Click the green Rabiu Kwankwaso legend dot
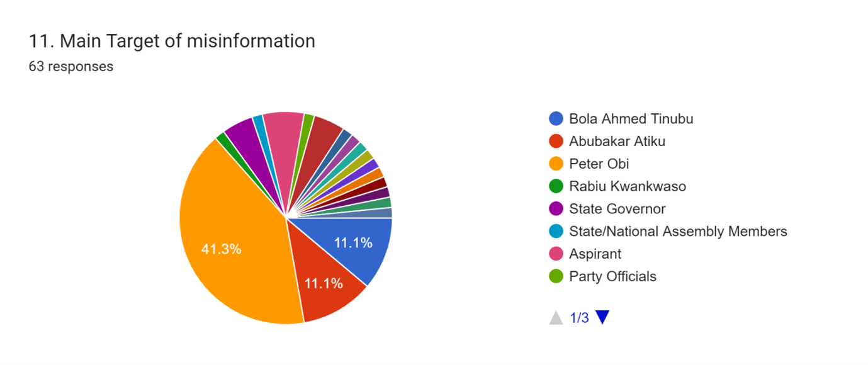This screenshot has width=868, height=365. point(556,187)
